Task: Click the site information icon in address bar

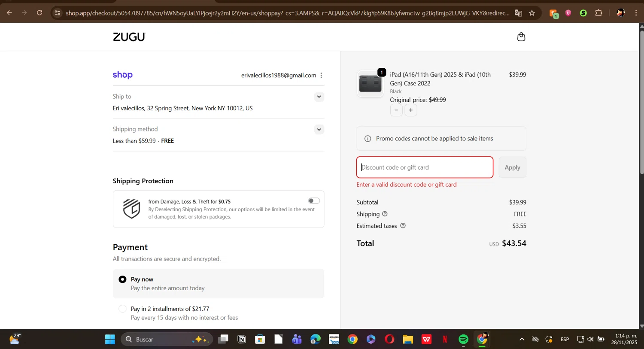Action: (x=58, y=13)
